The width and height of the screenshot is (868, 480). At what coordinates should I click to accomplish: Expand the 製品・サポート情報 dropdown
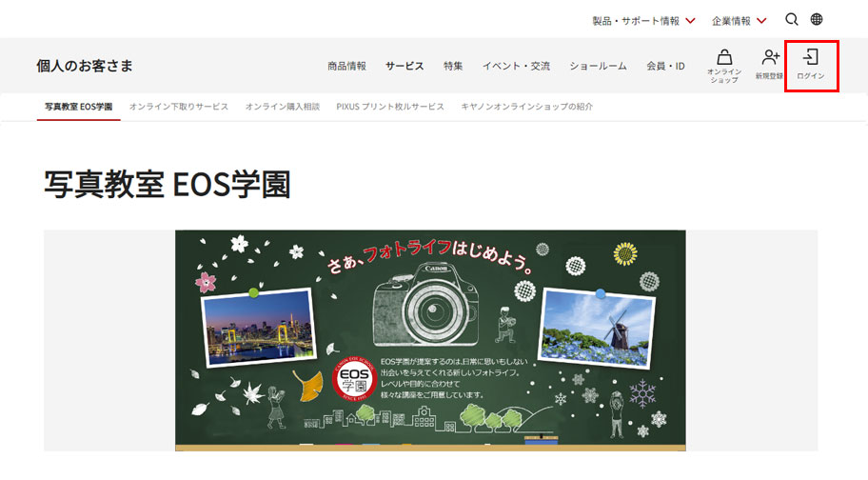(x=643, y=20)
